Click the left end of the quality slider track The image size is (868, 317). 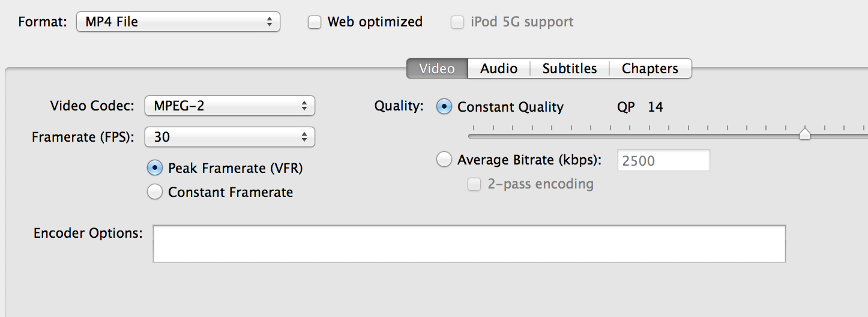click(474, 136)
